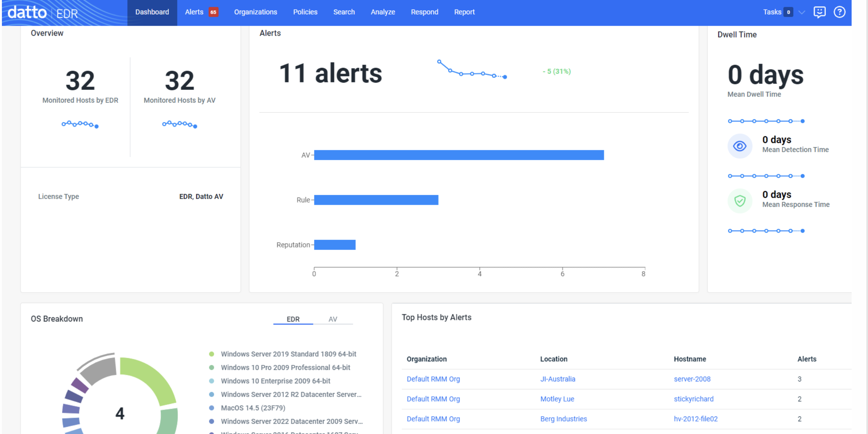Click the gray donut chart segment
The image size is (868, 434).
coord(100,370)
